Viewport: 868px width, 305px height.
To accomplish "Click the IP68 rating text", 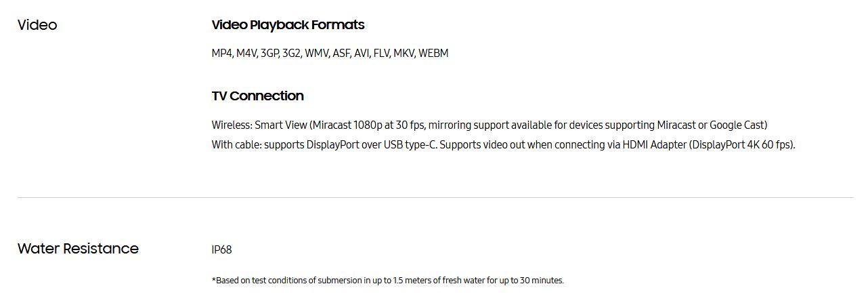I will tap(221, 249).
